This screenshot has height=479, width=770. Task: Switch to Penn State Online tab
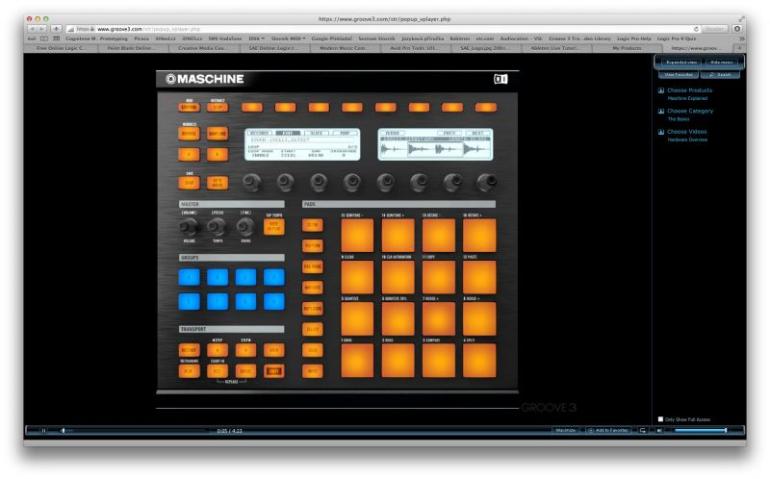pos(134,48)
